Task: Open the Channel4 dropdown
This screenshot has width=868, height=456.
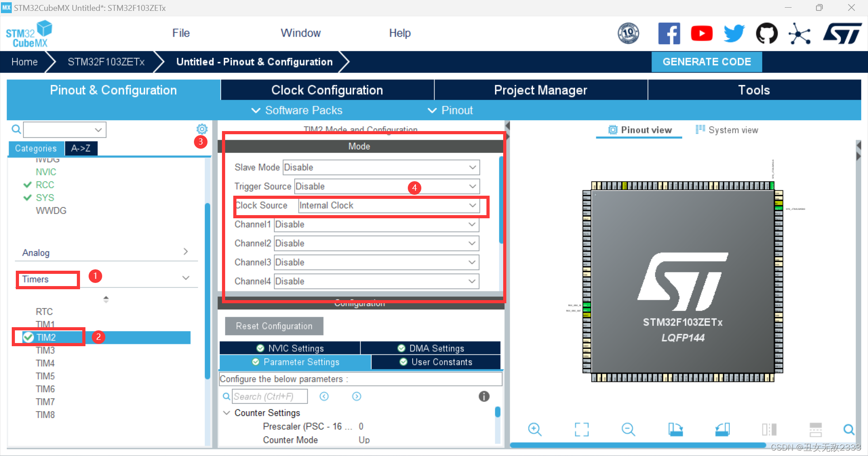Action: point(377,281)
